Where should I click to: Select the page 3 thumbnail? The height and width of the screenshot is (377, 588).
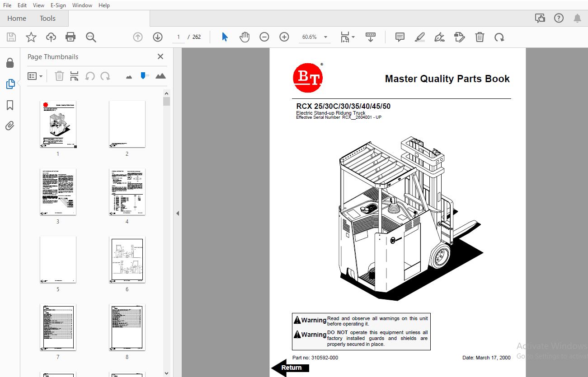click(58, 192)
